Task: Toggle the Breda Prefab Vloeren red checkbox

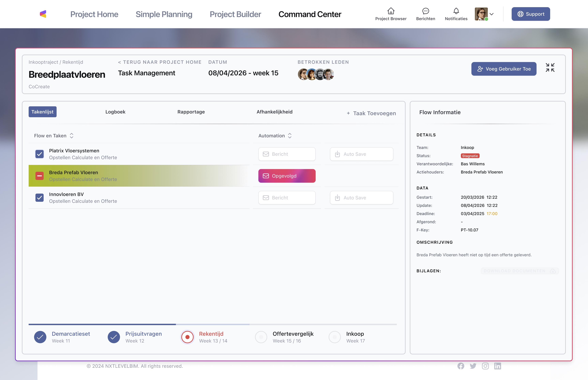Action: (40, 176)
